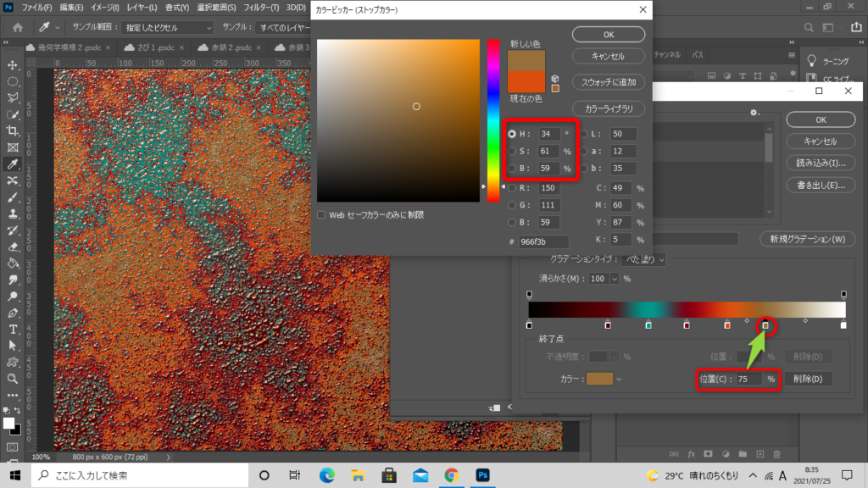Enable the Web セーフカラーのみに制限 checkbox
868x488 pixels.
pyautogui.click(x=321, y=214)
